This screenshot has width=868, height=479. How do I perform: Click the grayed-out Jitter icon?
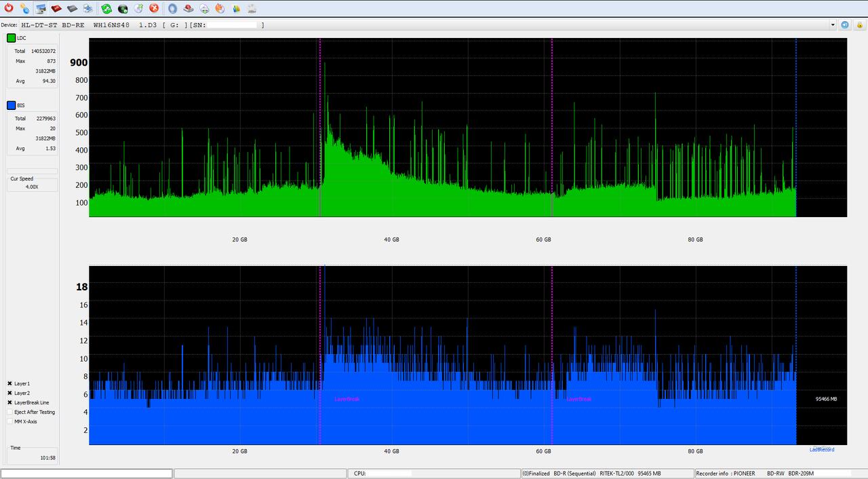[252, 8]
